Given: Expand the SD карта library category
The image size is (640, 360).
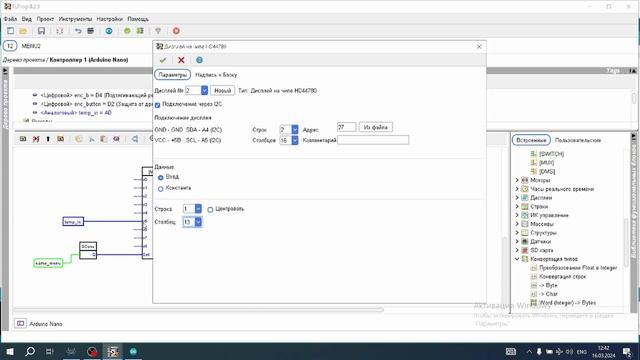Looking at the screenshot, I should (517, 250).
